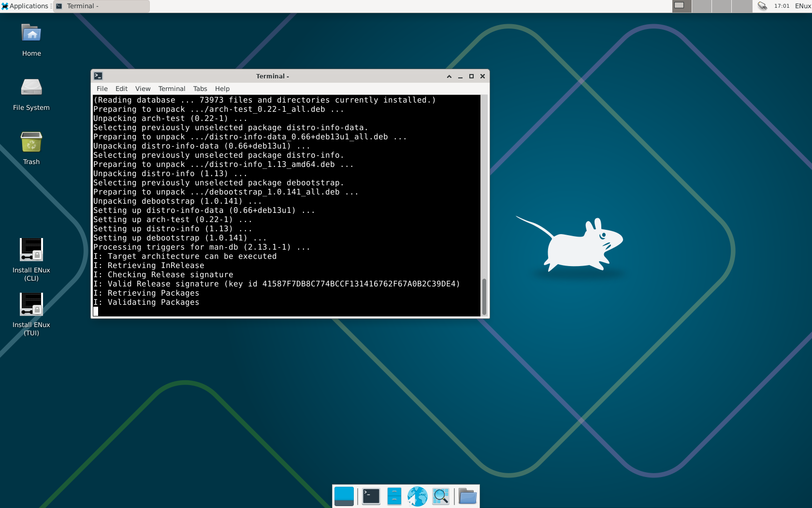812x508 pixels.
Task: Click 'Processing triggers for man-db' line
Action: click(x=202, y=247)
